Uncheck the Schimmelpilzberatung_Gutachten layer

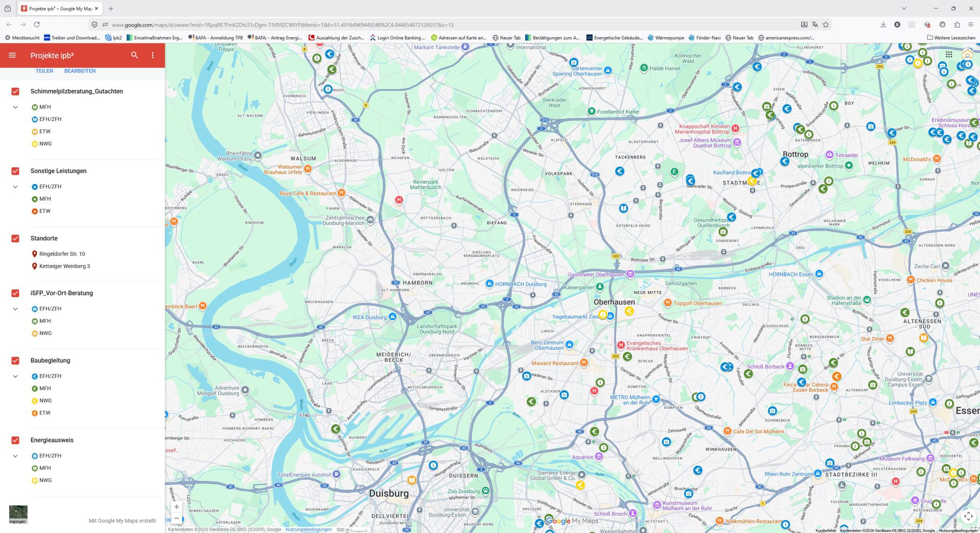15,91
